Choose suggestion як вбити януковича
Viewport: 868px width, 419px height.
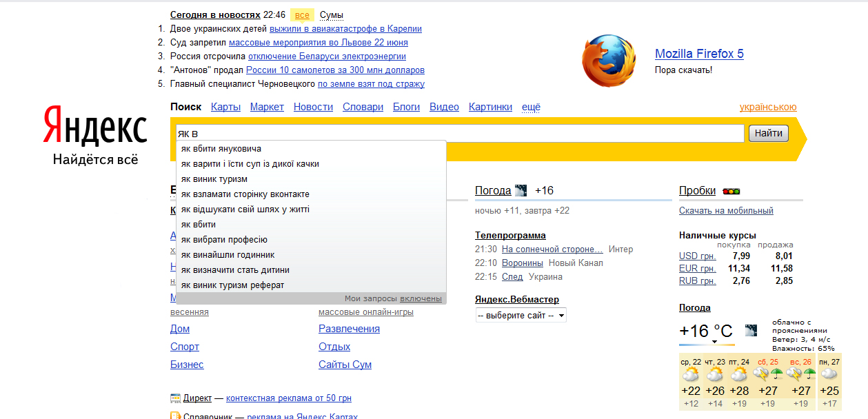[x=311, y=149]
